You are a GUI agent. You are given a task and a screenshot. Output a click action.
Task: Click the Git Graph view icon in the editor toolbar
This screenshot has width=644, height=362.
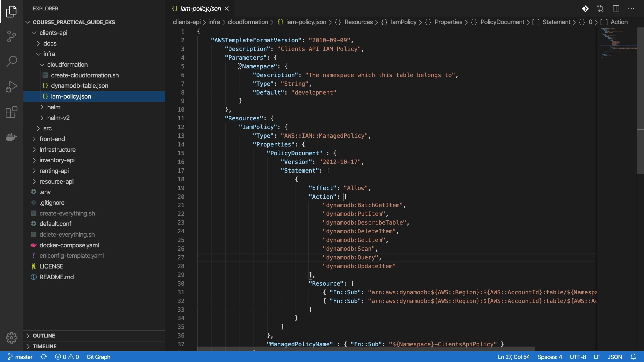(x=585, y=9)
